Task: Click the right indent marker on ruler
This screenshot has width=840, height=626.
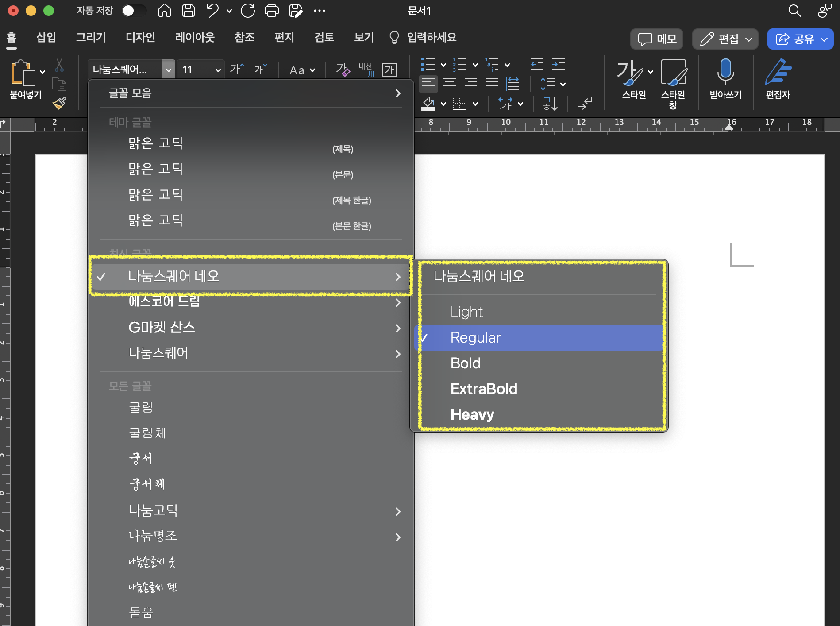Action: point(729,128)
